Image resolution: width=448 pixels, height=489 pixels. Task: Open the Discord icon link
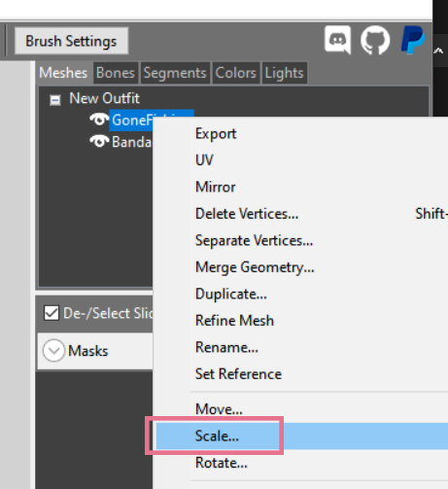point(338,40)
